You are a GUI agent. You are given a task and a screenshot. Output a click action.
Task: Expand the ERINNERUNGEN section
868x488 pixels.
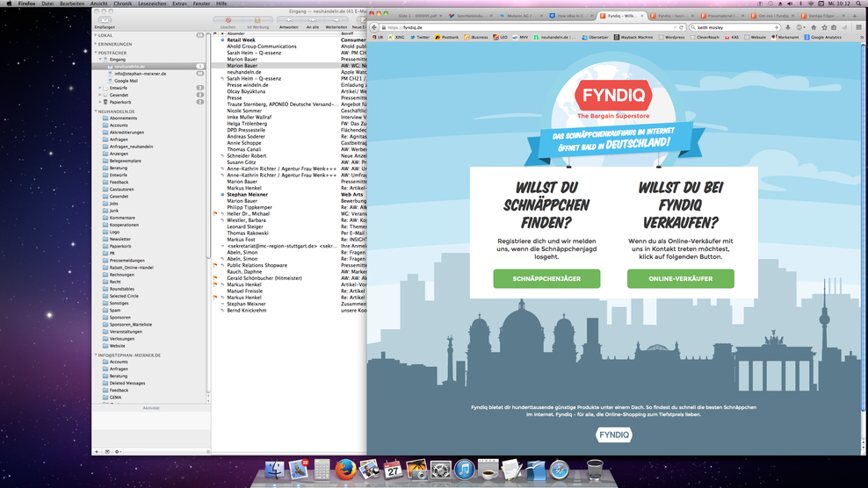pyautogui.click(x=95, y=44)
